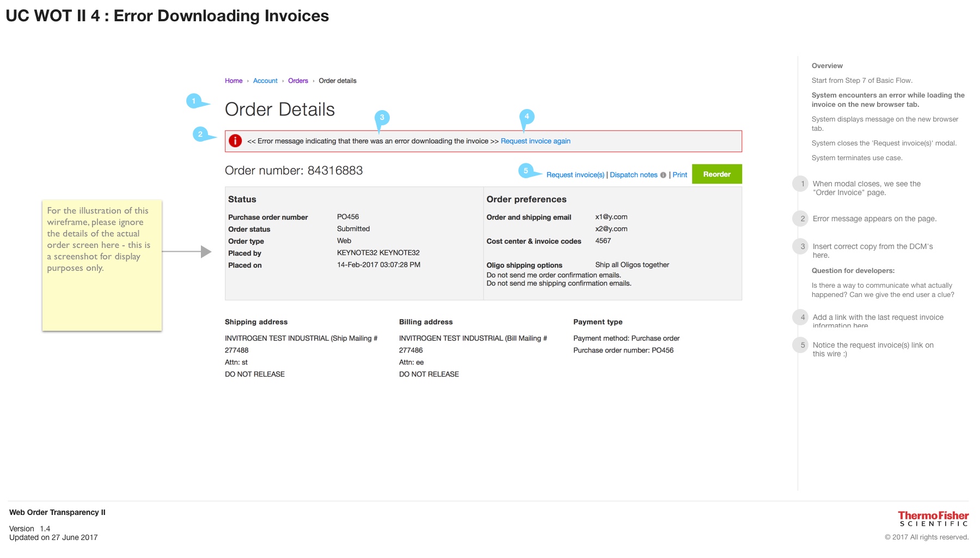Open Request invoice(s) link
The width and height of the screenshot is (980, 558).
(x=575, y=175)
